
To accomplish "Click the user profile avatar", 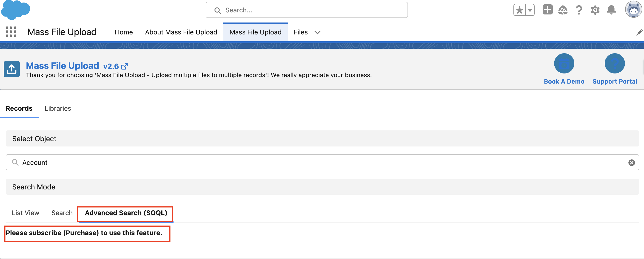I will [633, 10].
